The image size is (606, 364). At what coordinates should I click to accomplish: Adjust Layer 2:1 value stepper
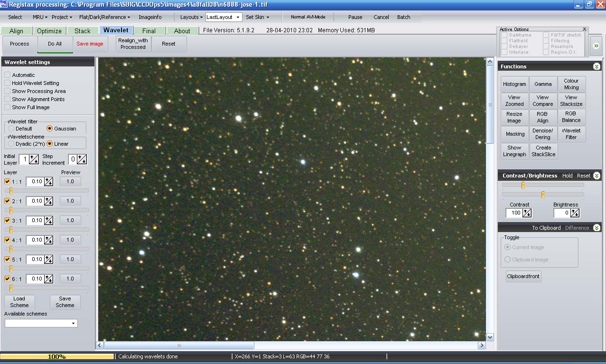[49, 201]
